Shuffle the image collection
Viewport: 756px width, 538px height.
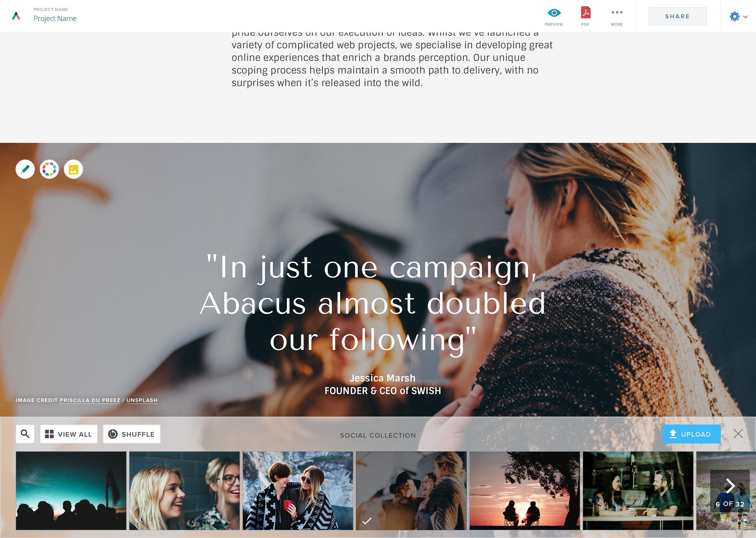tap(132, 434)
